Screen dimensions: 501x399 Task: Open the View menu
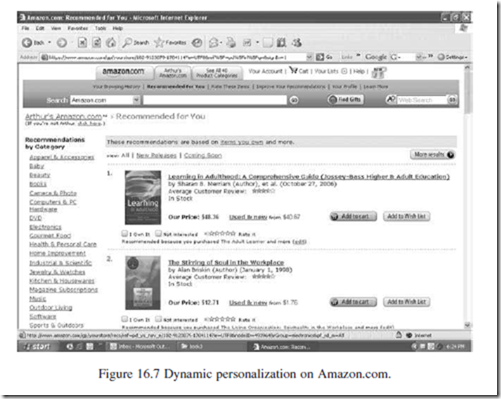click(x=56, y=28)
